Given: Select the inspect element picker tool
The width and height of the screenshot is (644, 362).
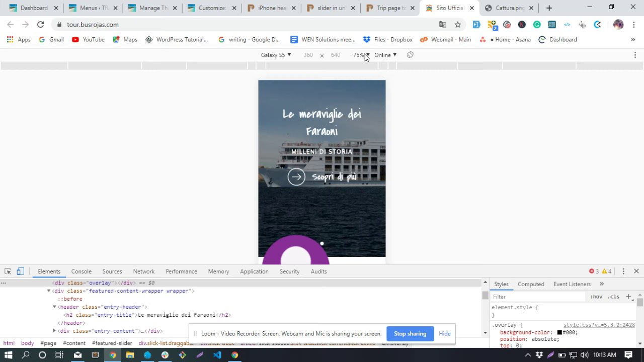Looking at the screenshot, I should click(8, 271).
